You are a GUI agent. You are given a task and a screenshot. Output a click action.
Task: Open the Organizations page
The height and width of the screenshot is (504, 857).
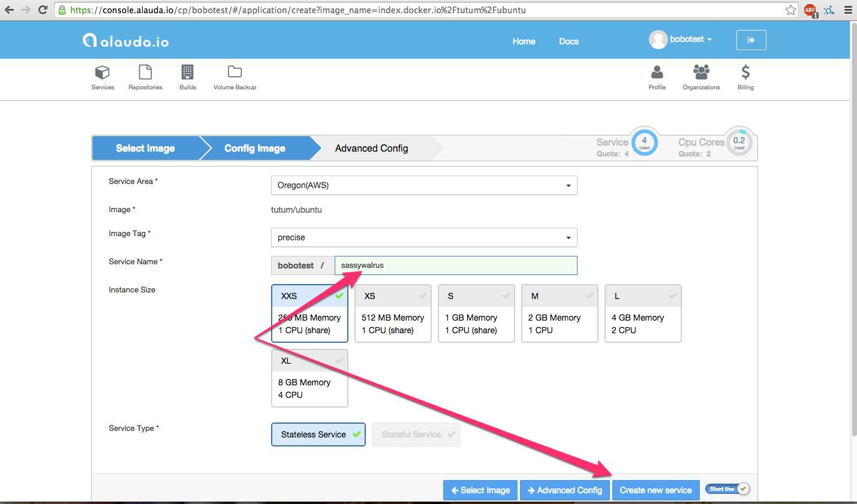pos(701,78)
